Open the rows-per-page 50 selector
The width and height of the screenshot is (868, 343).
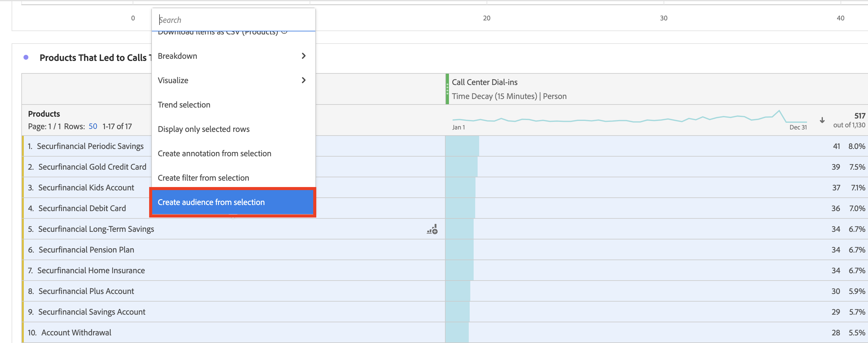(93, 126)
